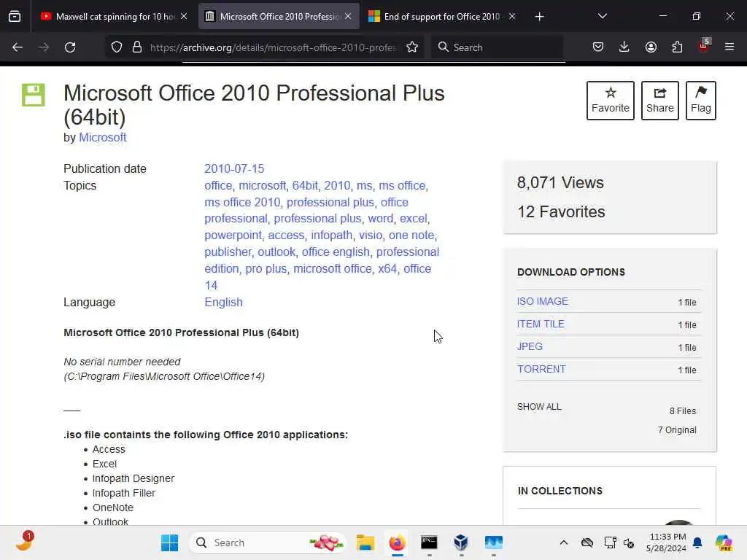
Task: Show hidden system tray icons
Action: point(564,542)
